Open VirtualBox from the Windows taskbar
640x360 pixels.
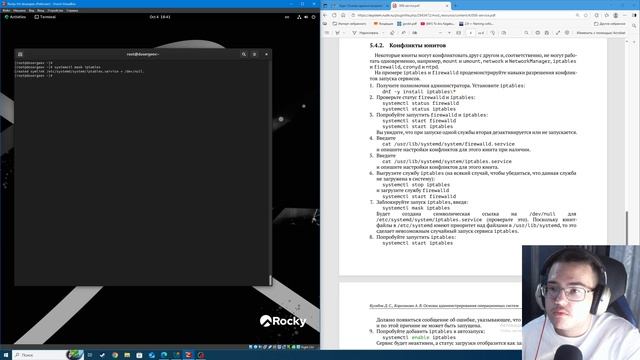pos(189,355)
